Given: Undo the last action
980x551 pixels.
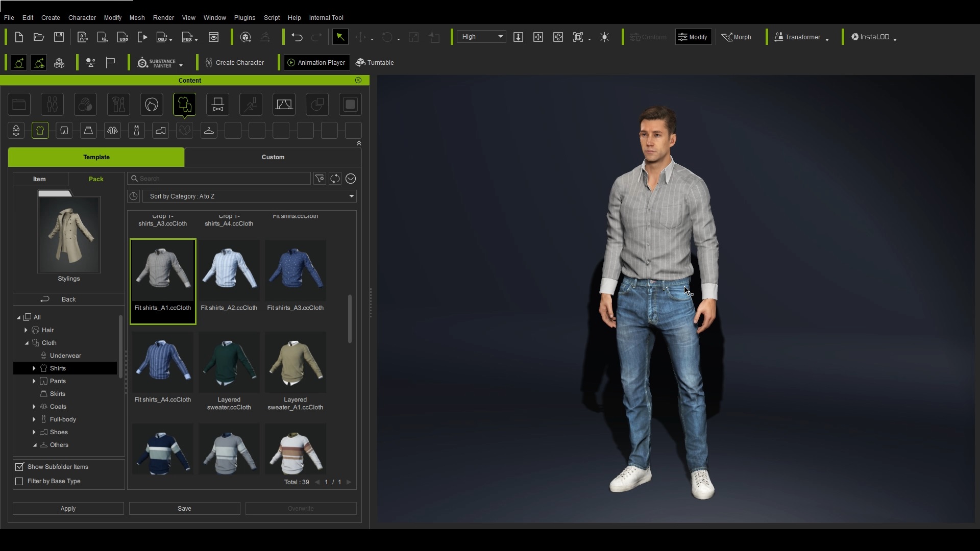Looking at the screenshot, I should (297, 37).
